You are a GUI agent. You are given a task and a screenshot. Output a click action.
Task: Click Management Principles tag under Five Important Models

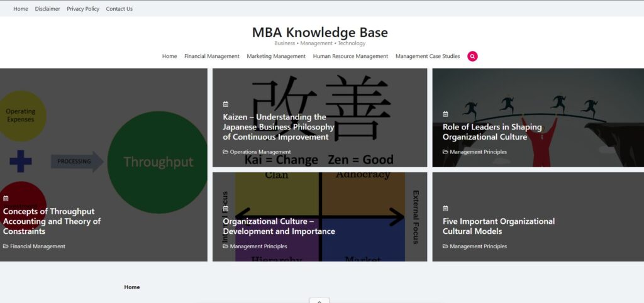tap(478, 246)
